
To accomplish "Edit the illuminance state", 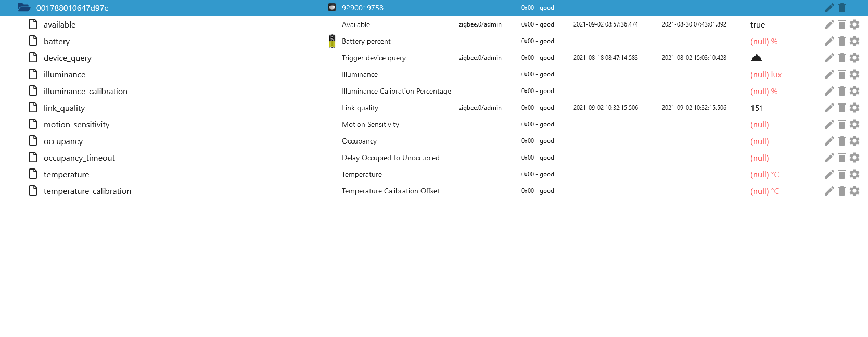I will (829, 74).
